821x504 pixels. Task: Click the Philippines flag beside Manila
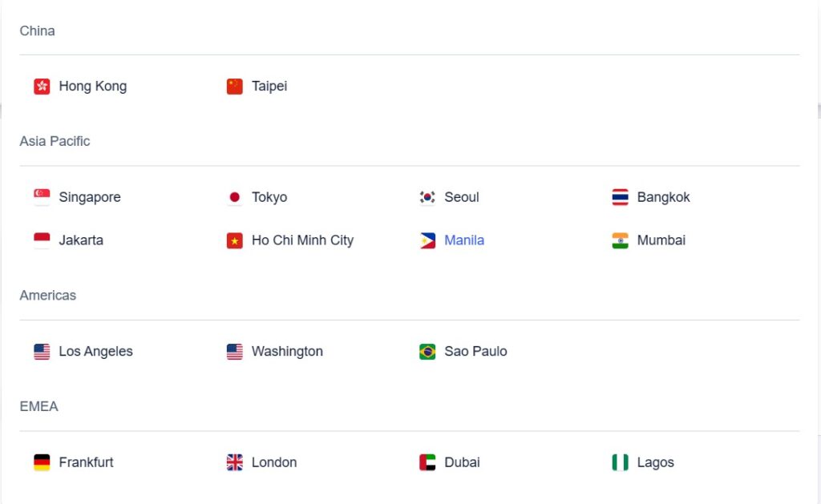click(x=427, y=240)
